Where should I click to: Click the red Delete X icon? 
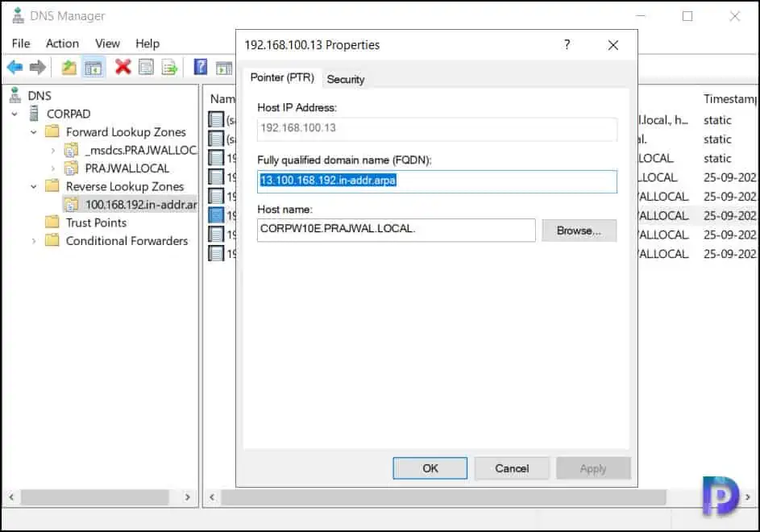point(123,67)
